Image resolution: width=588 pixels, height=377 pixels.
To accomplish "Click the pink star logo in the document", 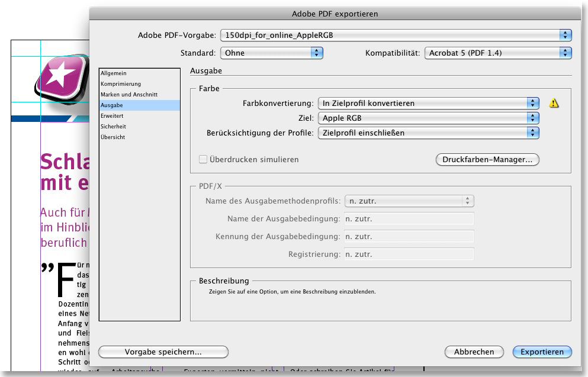I will 62,80.
